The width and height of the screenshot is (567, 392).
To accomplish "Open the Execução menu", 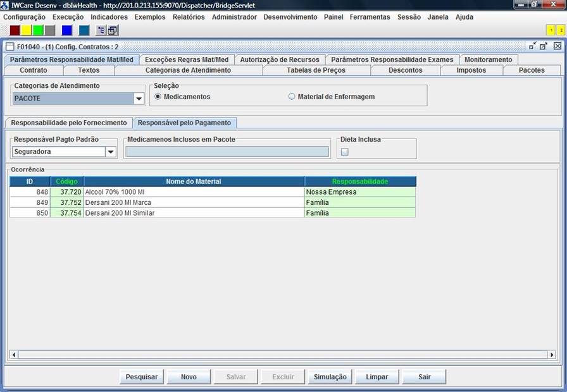I will [68, 17].
